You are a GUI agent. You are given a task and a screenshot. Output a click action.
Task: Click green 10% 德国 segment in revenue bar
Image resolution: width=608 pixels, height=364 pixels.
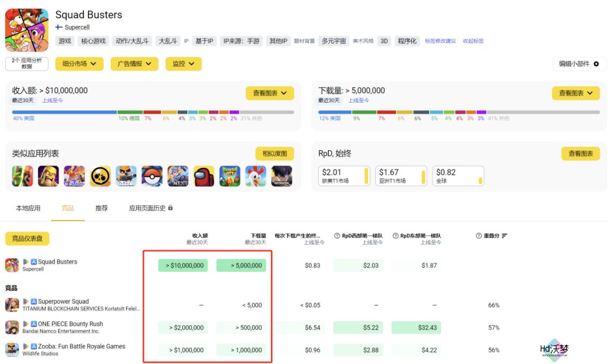click(130, 112)
